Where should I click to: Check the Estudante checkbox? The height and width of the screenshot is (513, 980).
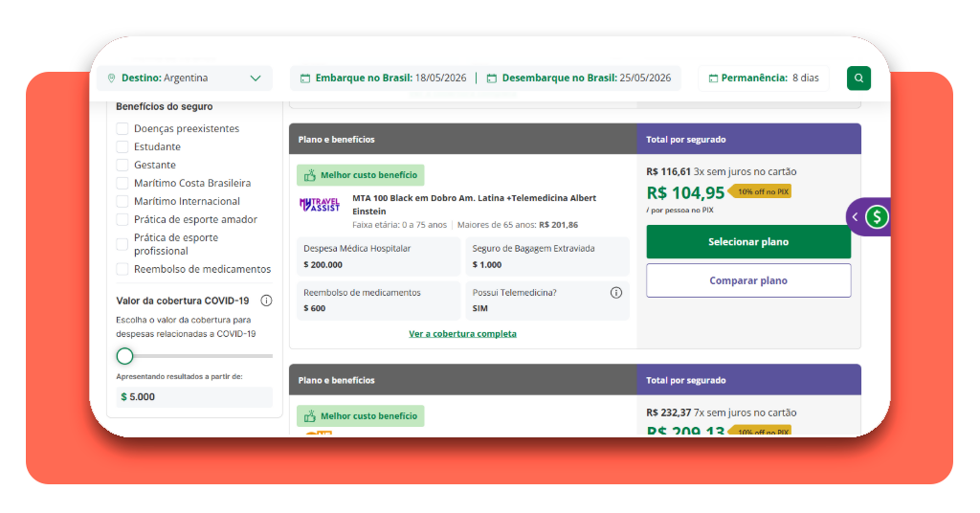(122, 146)
